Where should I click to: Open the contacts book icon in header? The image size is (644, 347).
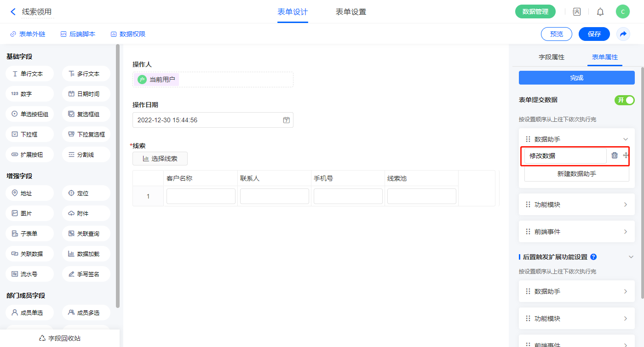point(576,12)
